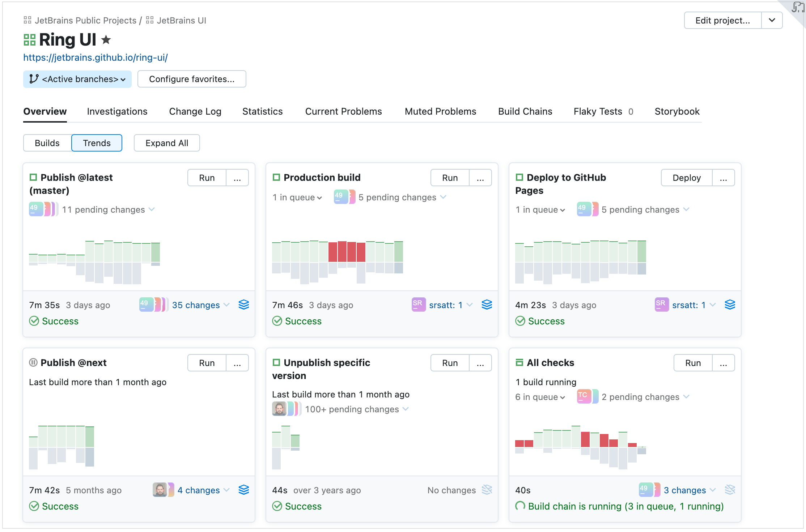Image resolution: width=806 pixels, height=532 pixels.
Task: Click the paused icon beside Publish @next
Action: [x=33, y=362]
